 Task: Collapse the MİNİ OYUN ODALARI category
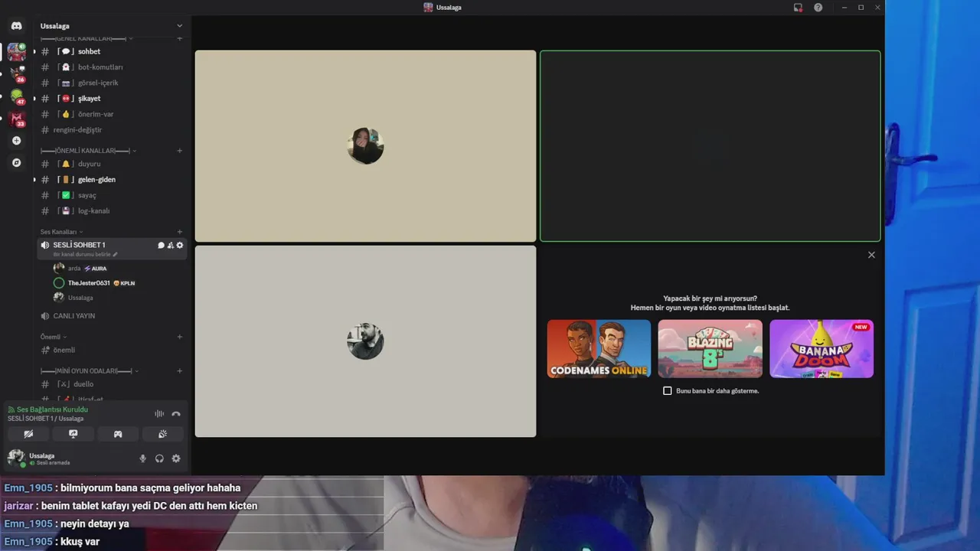pos(88,371)
